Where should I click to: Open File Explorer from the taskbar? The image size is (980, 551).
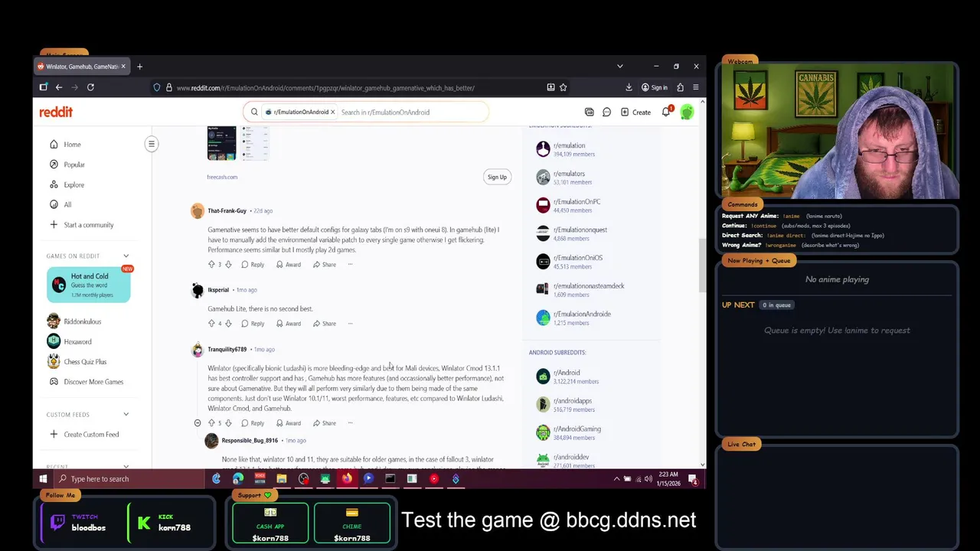pyautogui.click(x=282, y=479)
